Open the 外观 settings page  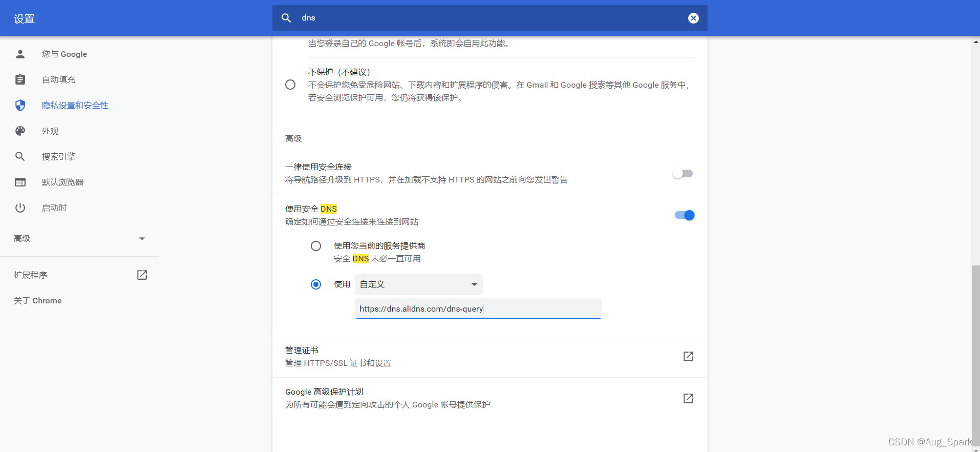click(x=50, y=131)
